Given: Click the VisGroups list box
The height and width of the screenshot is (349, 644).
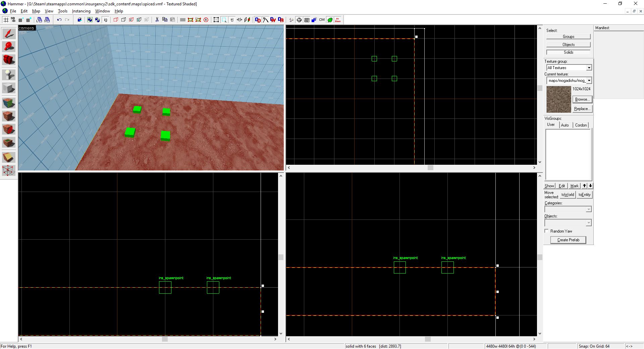Looking at the screenshot, I should tap(568, 155).
